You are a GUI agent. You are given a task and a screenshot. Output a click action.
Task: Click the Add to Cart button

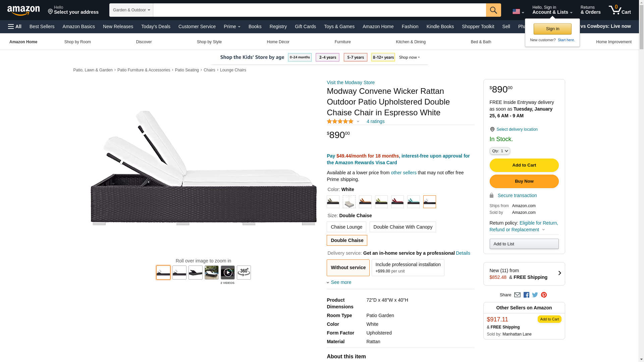tap(524, 165)
